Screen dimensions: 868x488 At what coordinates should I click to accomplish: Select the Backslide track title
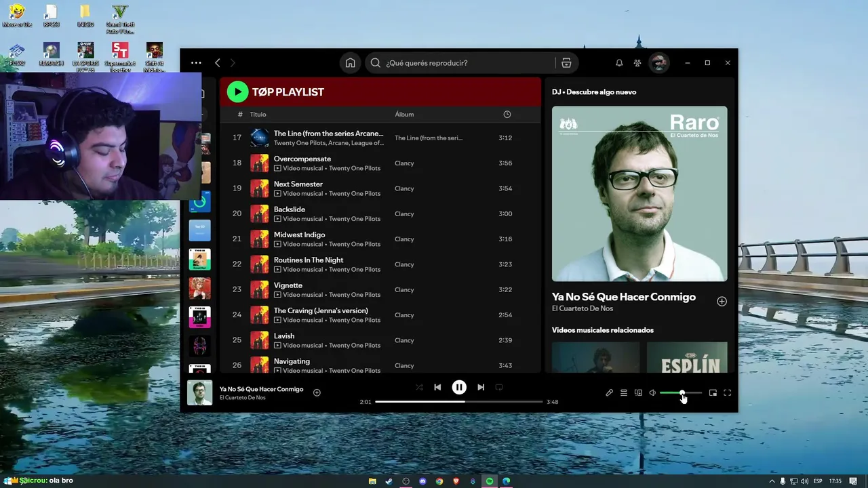(290, 209)
